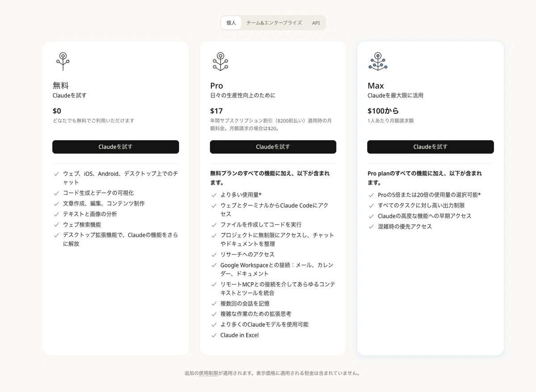
Task: Click checkmark beside すべてのタスクに対し高い出力制限
Action: 371,206
